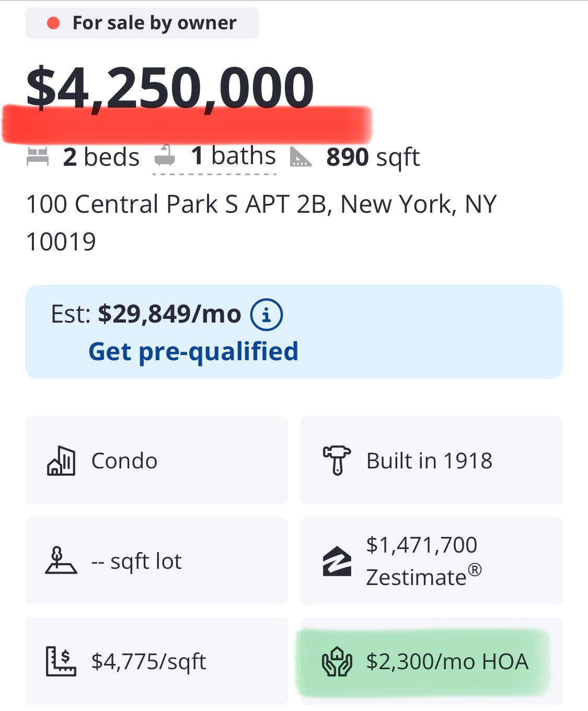Click the Condo building icon
The height and width of the screenshot is (711, 588).
pyautogui.click(x=61, y=461)
